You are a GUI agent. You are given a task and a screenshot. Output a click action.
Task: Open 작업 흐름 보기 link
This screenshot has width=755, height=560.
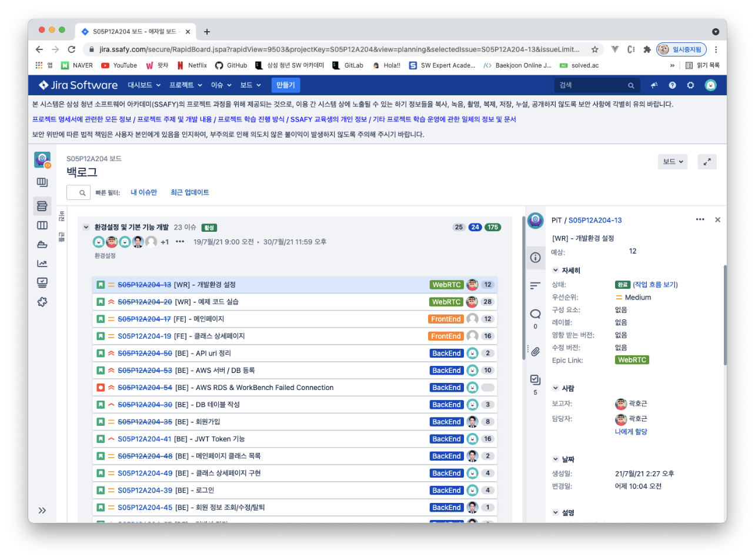click(x=655, y=285)
